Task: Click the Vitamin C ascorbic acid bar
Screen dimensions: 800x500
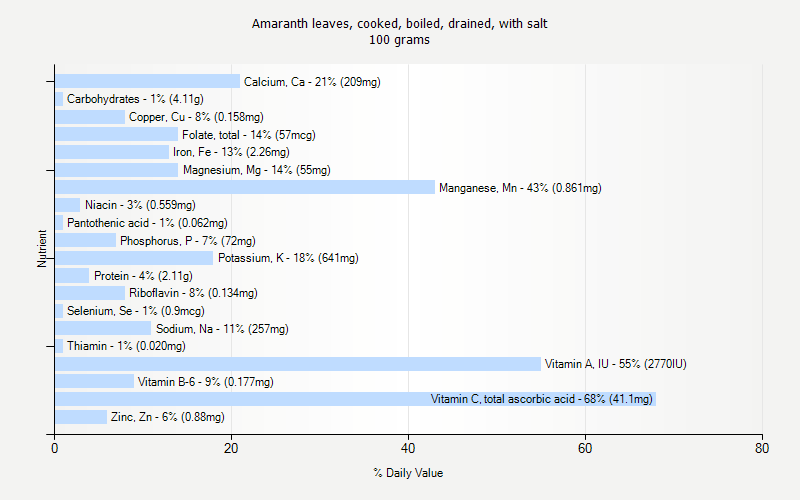Action: click(240, 399)
